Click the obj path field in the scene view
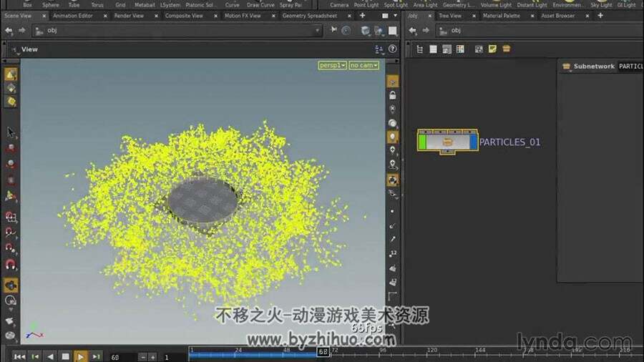Screen dimensions: 644x362 click(x=177, y=30)
